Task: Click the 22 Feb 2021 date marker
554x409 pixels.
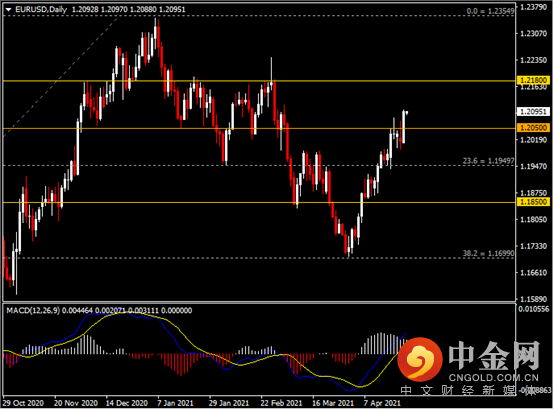Action: coord(281,403)
